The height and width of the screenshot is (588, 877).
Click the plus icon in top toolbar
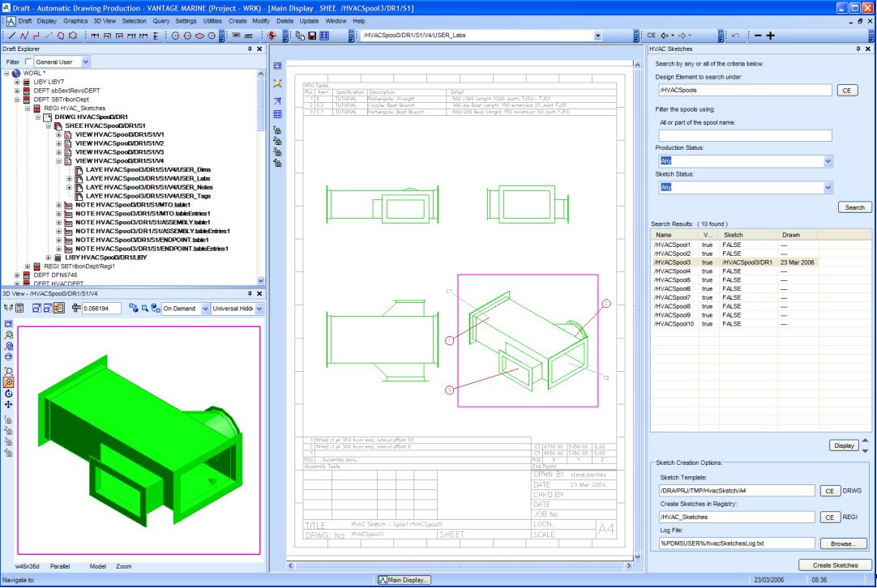pos(770,36)
